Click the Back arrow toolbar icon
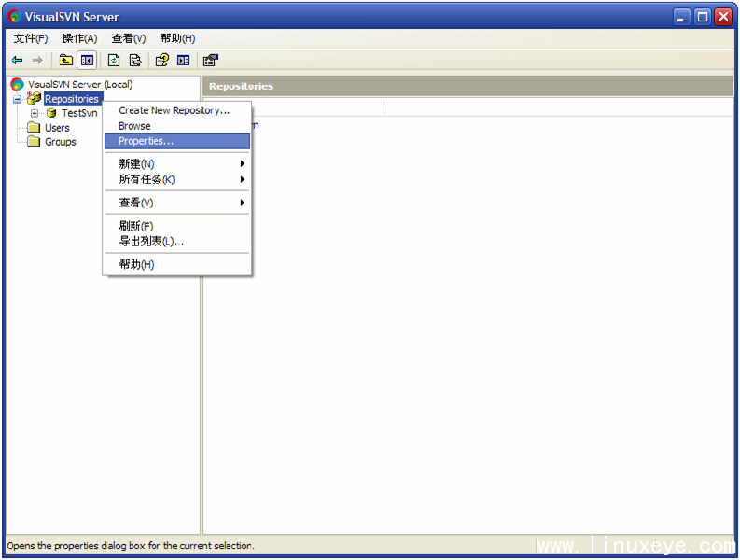740x560 pixels. 18,61
